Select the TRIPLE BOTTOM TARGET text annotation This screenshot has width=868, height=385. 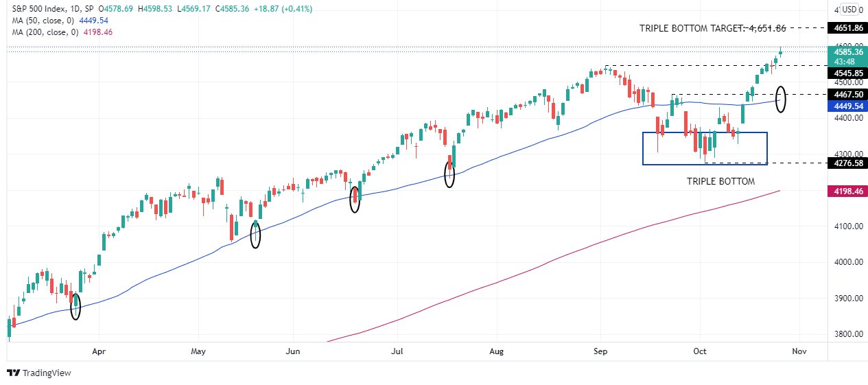(712, 28)
